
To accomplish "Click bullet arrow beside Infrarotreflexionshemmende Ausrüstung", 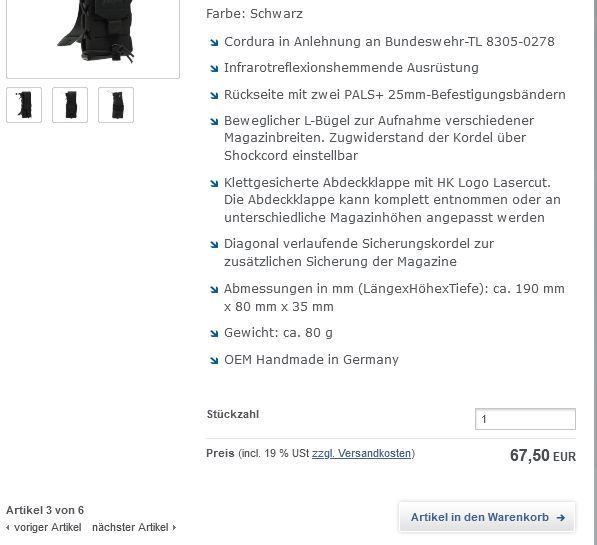I will coord(214,69).
